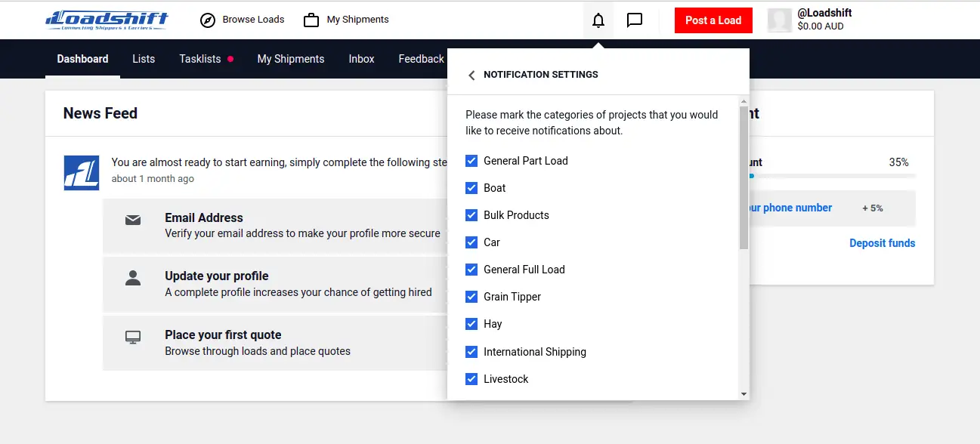Click the Browse Loads compass icon
This screenshot has width=980, height=444.
208,20
